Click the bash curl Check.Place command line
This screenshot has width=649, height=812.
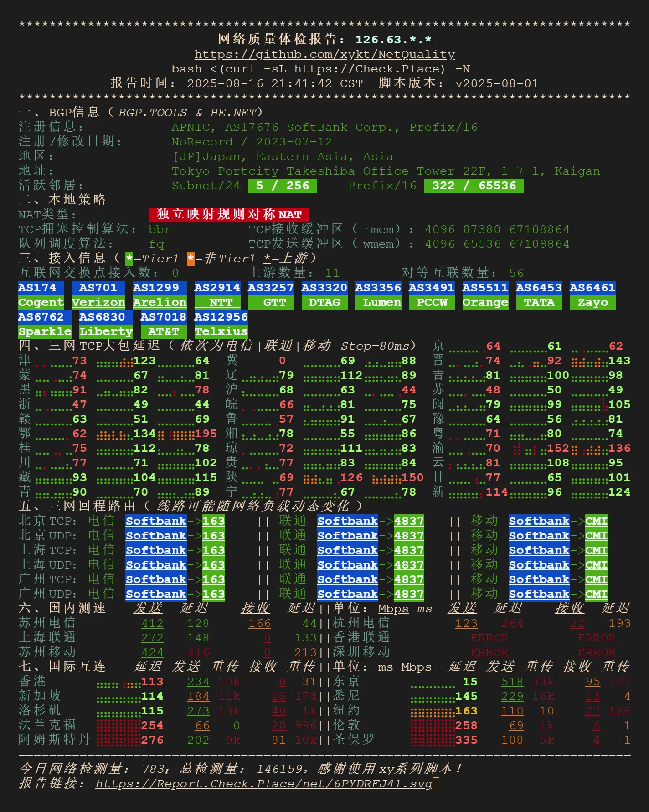(321, 69)
